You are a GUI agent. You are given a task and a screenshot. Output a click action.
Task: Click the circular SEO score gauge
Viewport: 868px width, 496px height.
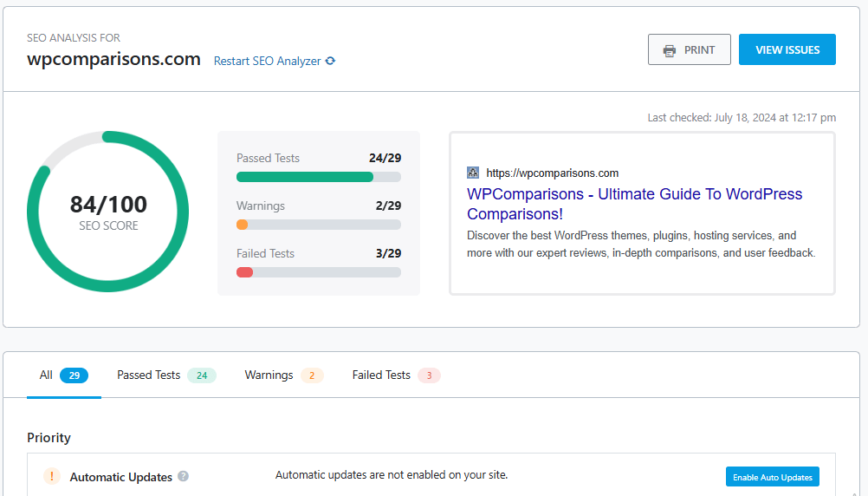(x=108, y=212)
